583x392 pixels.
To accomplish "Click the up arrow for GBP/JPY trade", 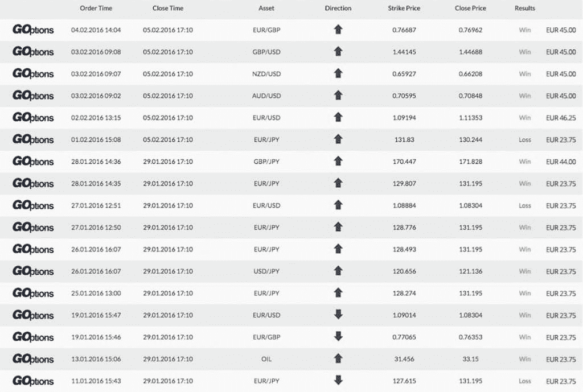I will 338,161.
